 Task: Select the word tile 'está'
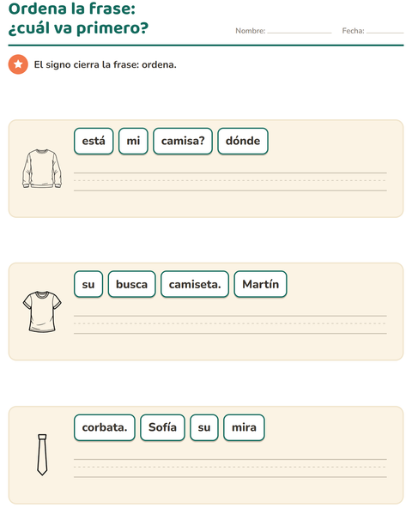[x=94, y=141]
